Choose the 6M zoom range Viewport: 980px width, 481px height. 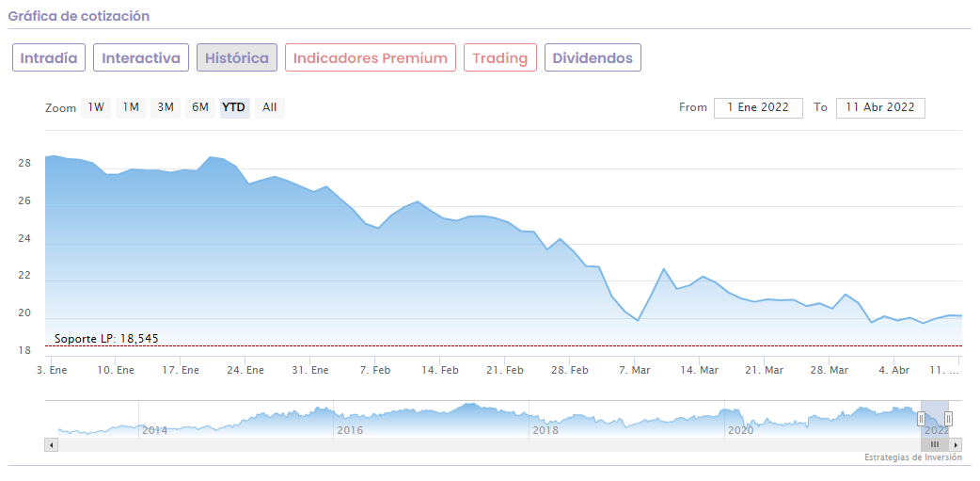click(200, 107)
